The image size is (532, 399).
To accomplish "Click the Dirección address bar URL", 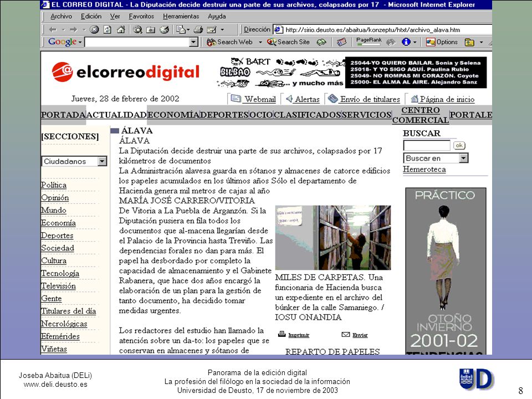I will [372, 30].
